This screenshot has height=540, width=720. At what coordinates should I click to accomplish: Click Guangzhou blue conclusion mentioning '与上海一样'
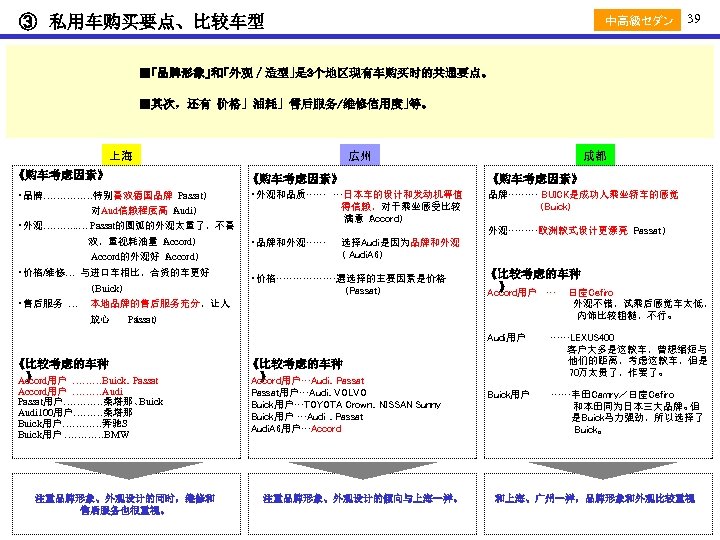pos(360,498)
